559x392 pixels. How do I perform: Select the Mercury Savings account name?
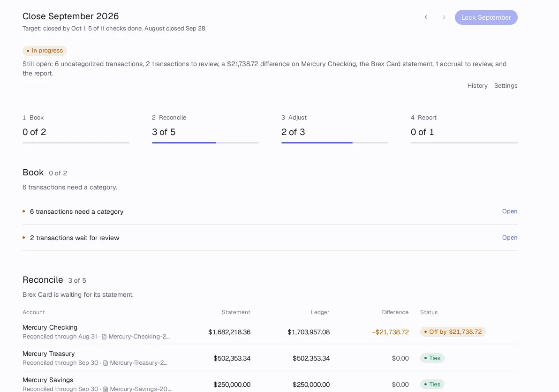point(48,380)
